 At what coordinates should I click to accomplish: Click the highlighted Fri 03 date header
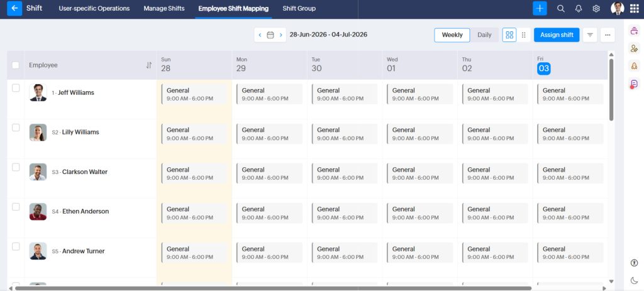coord(544,69)
